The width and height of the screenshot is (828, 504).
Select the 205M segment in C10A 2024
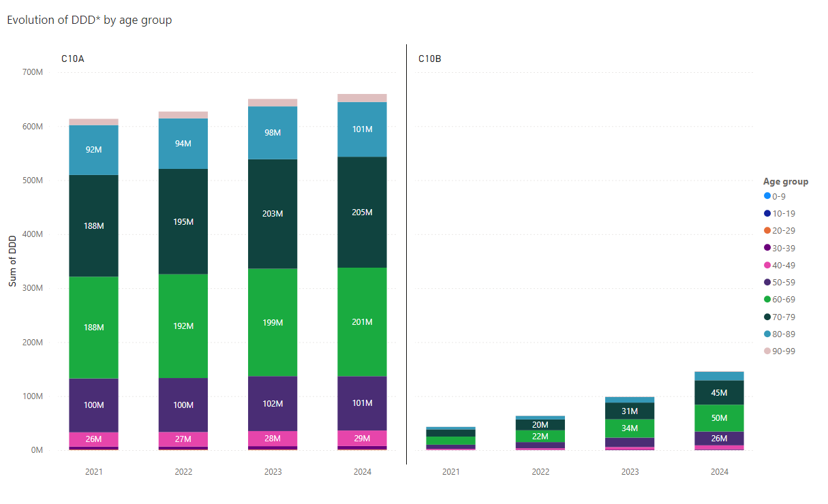coord(362,212)
